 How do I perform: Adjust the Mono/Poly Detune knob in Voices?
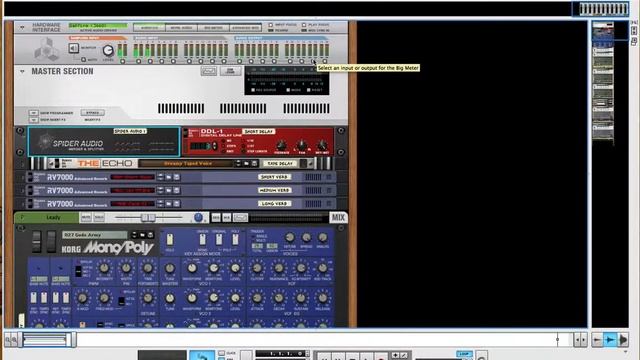(290, 238)
